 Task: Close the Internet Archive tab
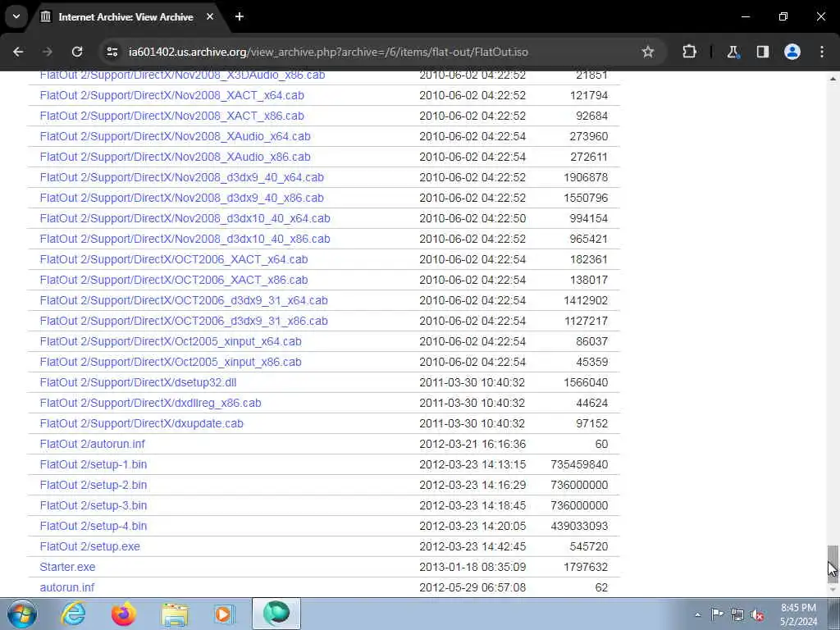coord(210,16)
